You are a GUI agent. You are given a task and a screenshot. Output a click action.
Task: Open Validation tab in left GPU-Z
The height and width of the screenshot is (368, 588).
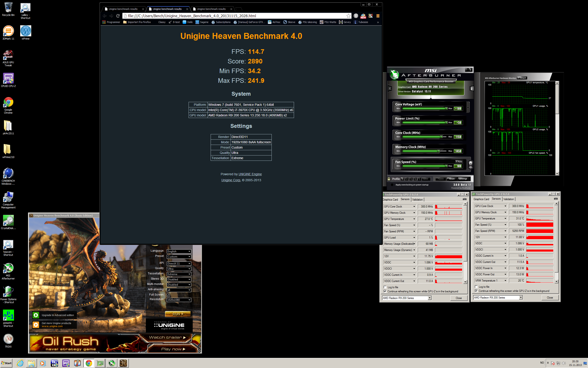pyautogui.click(x=417, y=200)
